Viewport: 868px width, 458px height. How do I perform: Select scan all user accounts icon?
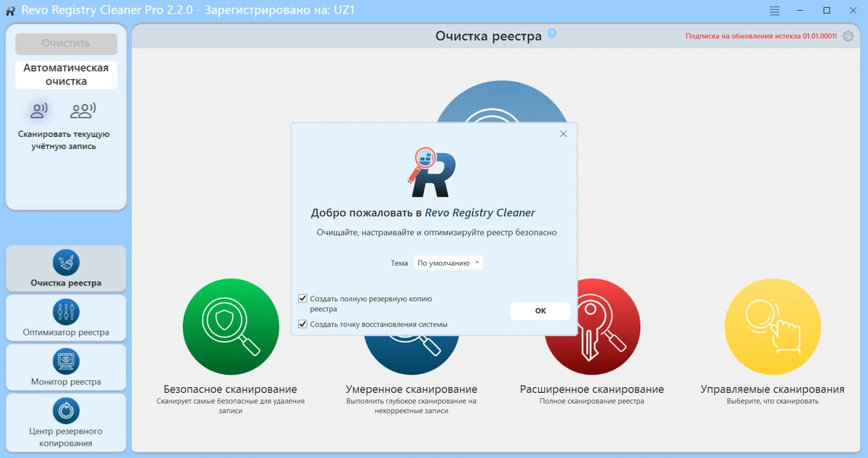83,110
